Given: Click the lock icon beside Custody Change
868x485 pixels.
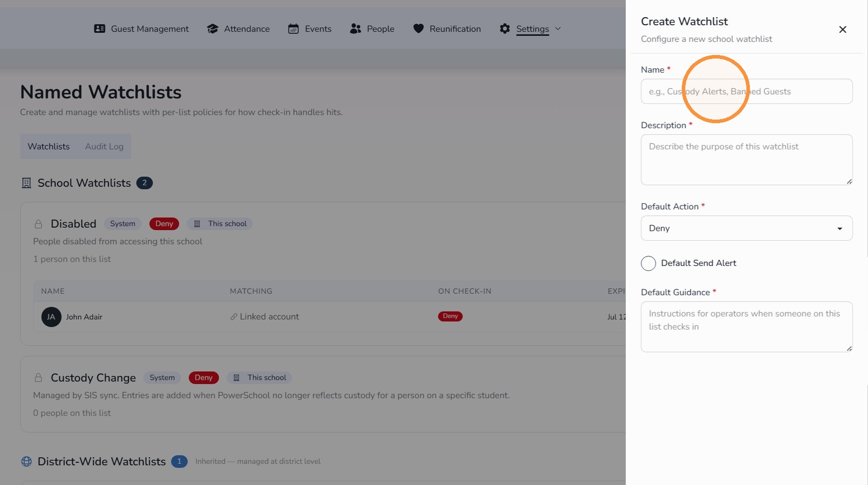Looking at the screenshot, I should point(38,378).
